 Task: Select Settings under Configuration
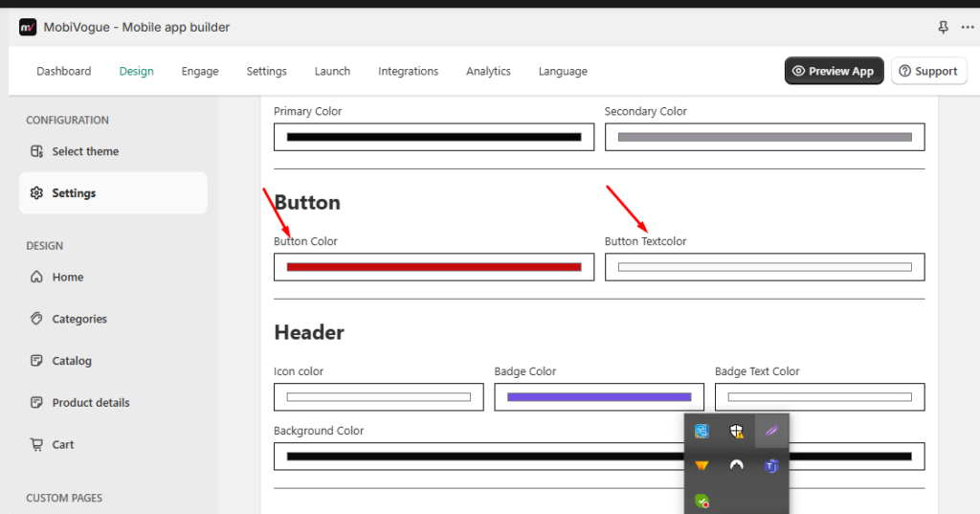tap(113, 193)
